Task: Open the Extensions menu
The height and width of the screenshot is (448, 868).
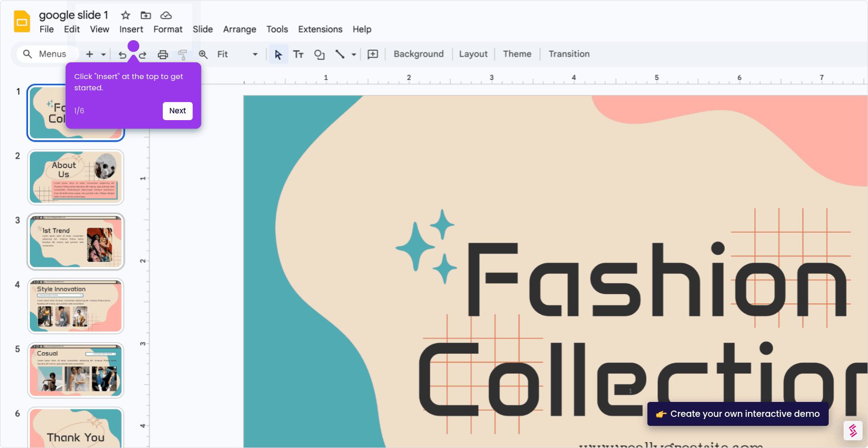Action: (320, 29)
